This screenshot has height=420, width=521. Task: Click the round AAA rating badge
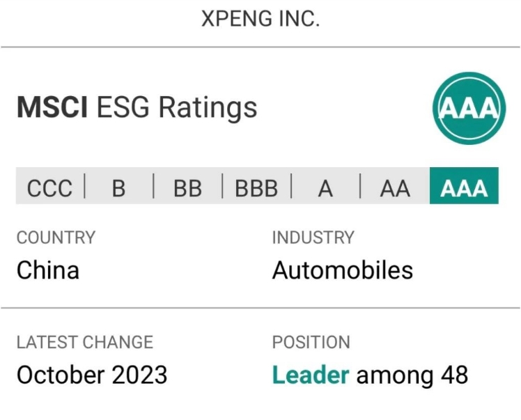pos(469,109)
